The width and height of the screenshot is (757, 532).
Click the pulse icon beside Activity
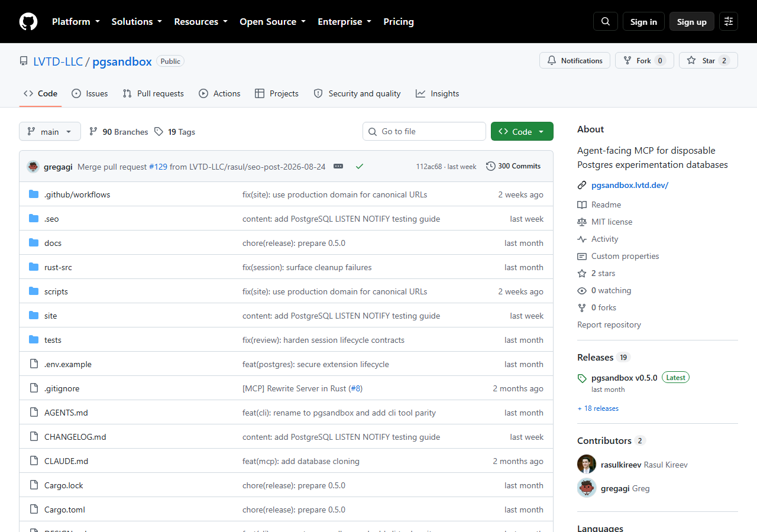tap(582, 239)
